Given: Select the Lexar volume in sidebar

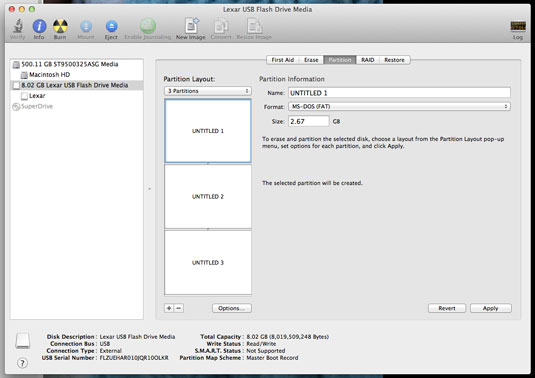Looking at the screenshot, I should 77,96.
